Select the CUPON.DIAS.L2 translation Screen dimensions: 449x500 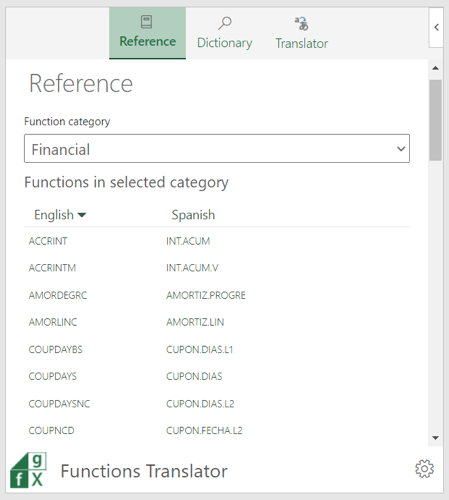pos(200,404)
